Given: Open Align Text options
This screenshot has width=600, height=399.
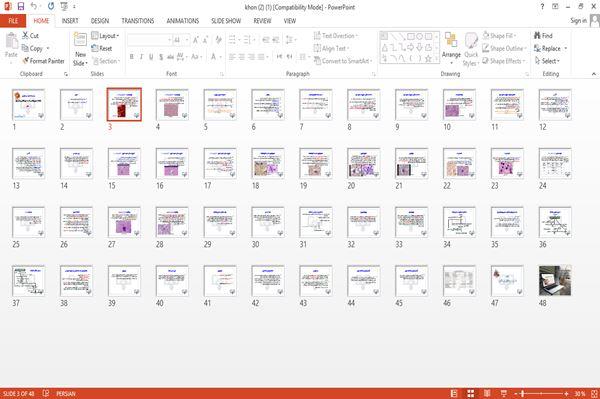Looking at the screenshot, I should [331, 48].
